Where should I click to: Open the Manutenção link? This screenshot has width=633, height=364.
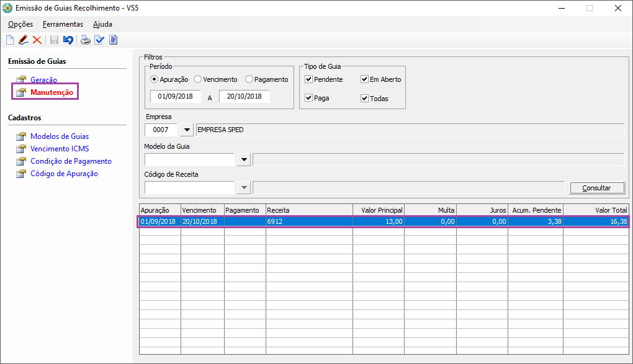(52, 92)
